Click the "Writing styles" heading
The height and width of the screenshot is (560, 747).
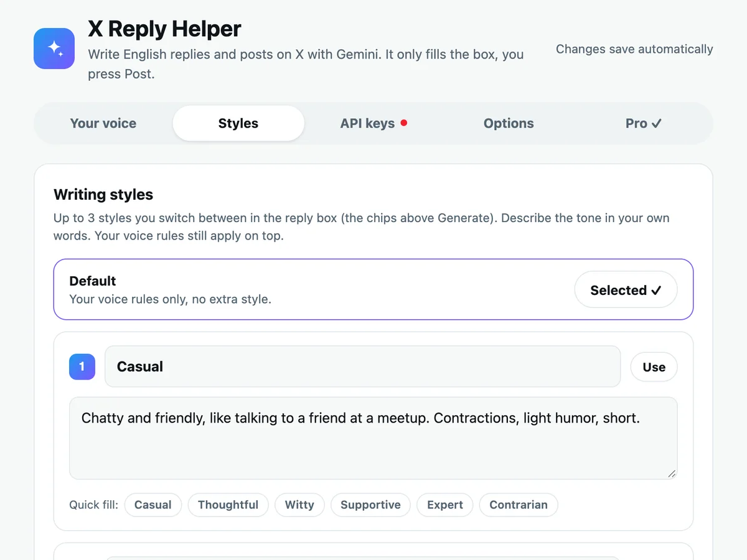(x=103, y=194)
